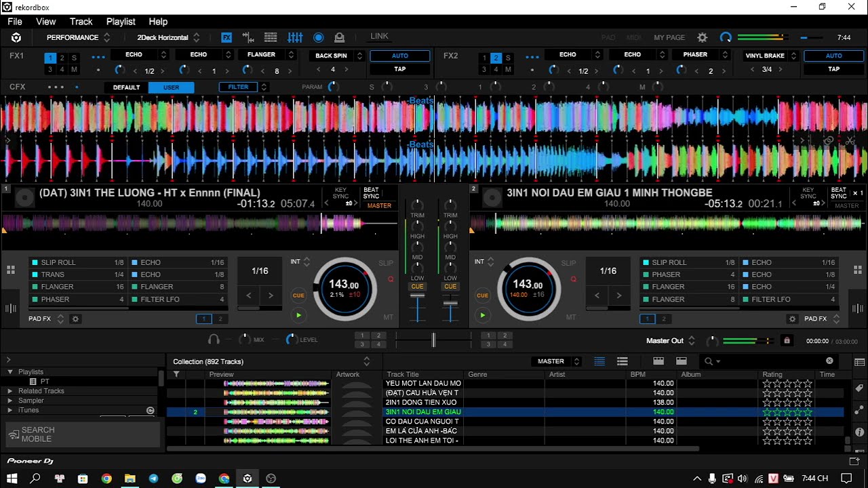This screenshot has height=488, width=868.
Task: Select the CFX USER tab
Action: [172, 87]
